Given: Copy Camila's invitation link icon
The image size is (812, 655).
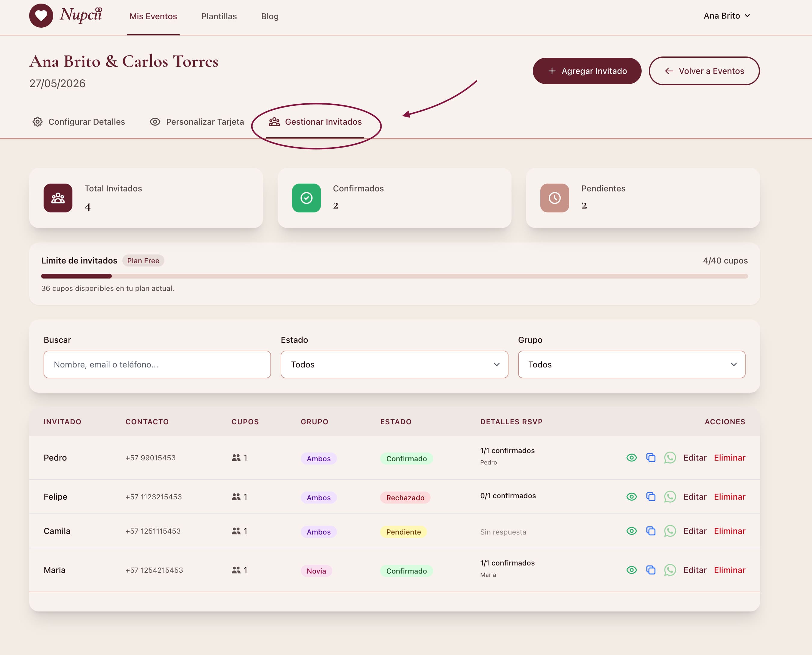Looking at the screenshot, I should tap(651, 531).
